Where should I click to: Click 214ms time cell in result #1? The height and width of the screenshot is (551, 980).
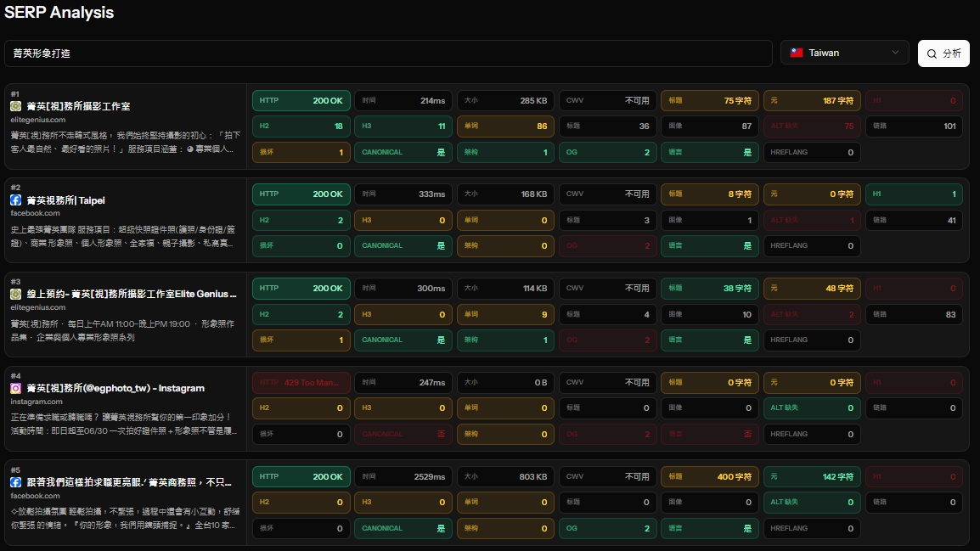tap(403, 100)
